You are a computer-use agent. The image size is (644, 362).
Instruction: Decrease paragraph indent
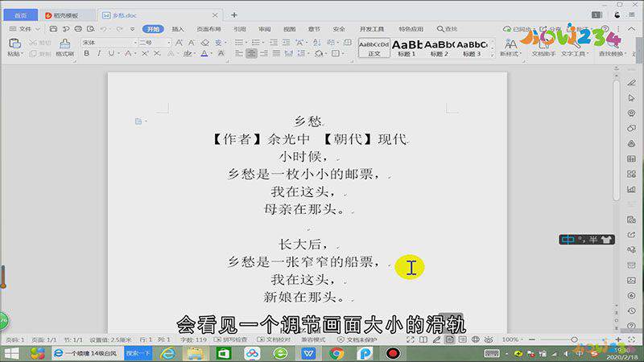tap(274, 43)
